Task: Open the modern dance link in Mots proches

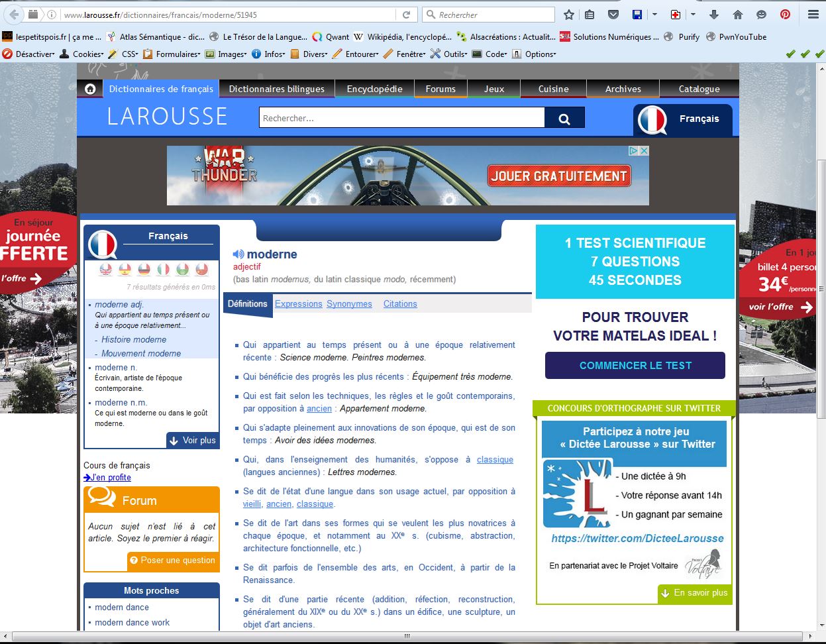Action: [122, 607]
